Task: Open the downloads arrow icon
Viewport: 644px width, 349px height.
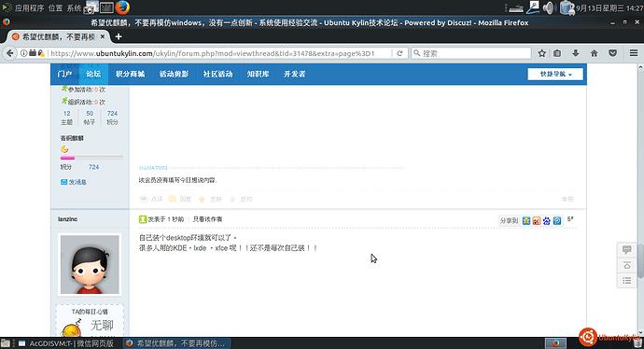Action: (x=576, y=53)
